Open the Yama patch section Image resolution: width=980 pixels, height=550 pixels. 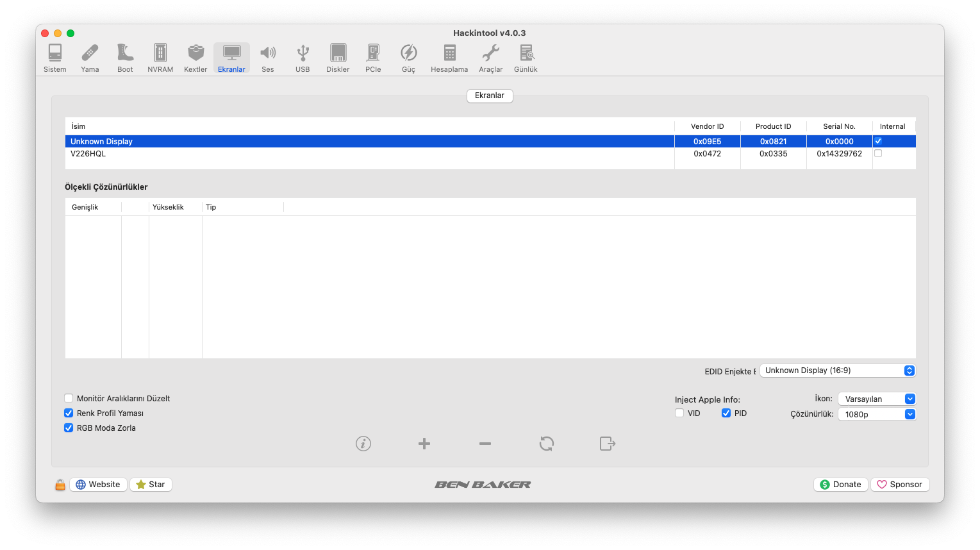click(x=90, y=58)
